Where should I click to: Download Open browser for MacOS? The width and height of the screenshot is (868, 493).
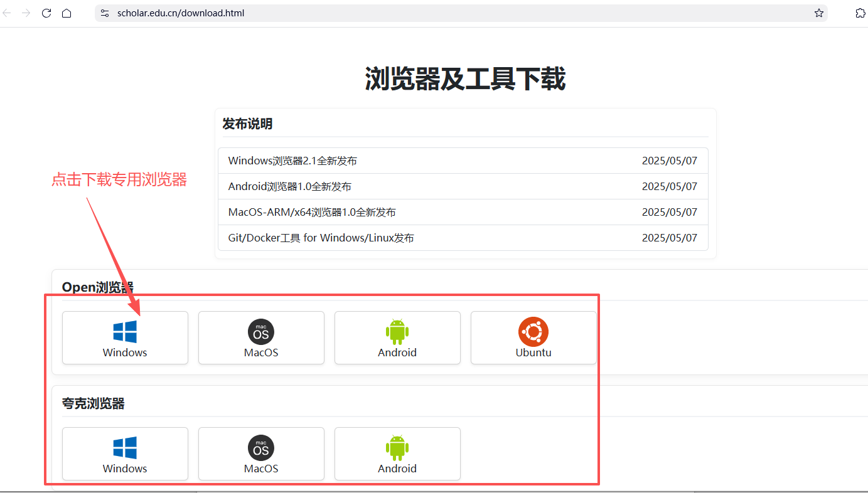261,337
